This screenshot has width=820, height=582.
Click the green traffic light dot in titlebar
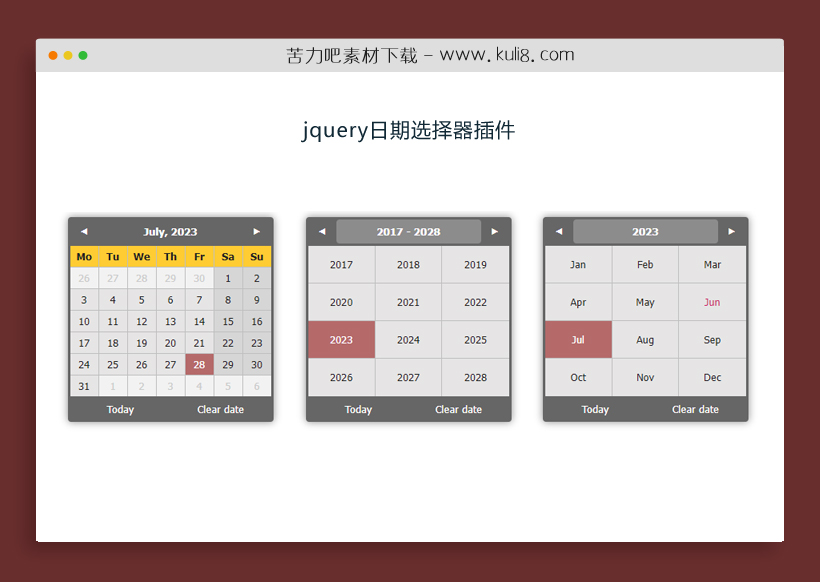click(83, 56)
